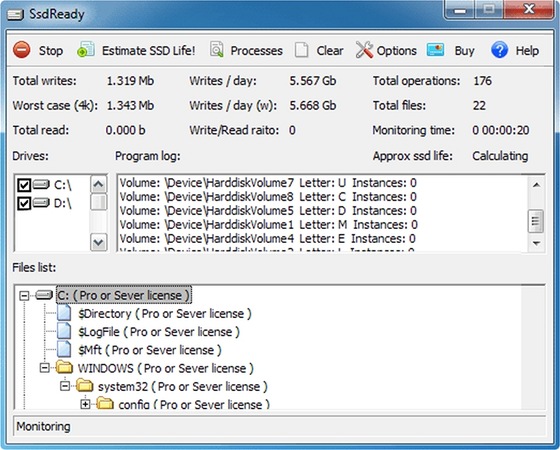This screenshot has height=450, width=560.
Task: Click the C: drive icon in tree
Action: point(44,295)
